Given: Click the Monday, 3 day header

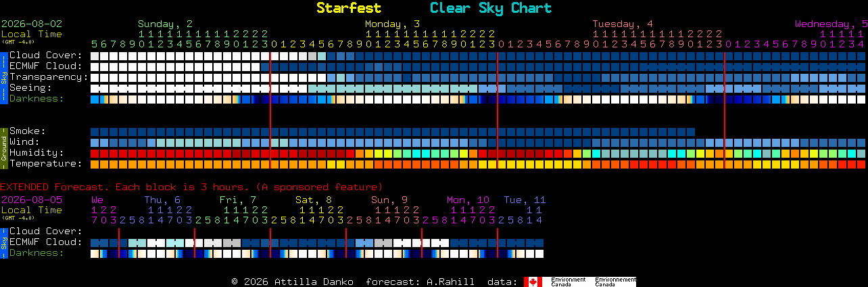Looking at the screenshot, I should pos(392,24).
